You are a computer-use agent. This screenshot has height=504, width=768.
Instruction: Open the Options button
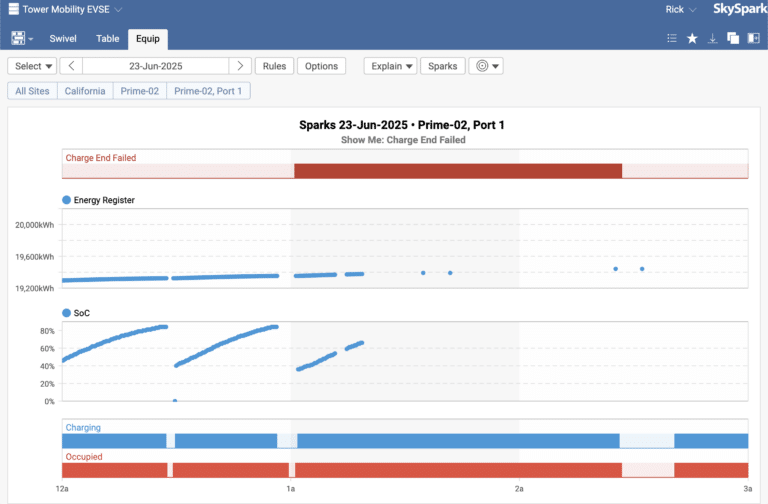321,66
